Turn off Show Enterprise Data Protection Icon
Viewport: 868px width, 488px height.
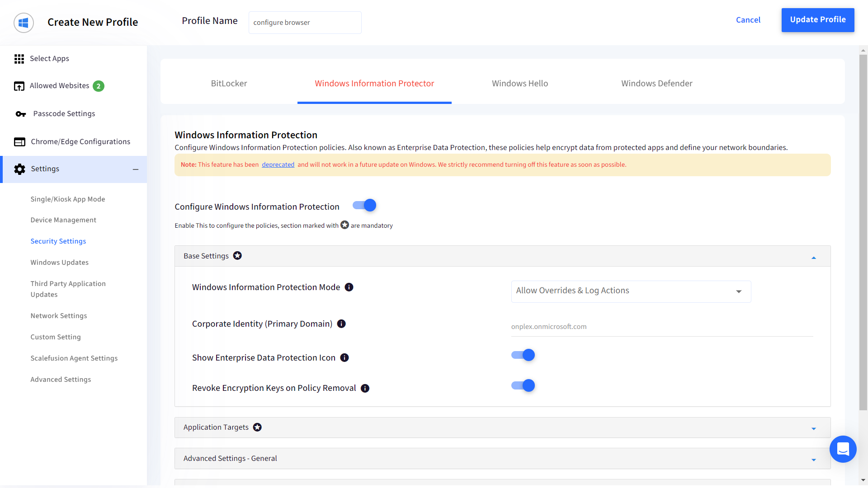[x=523, y=355]
